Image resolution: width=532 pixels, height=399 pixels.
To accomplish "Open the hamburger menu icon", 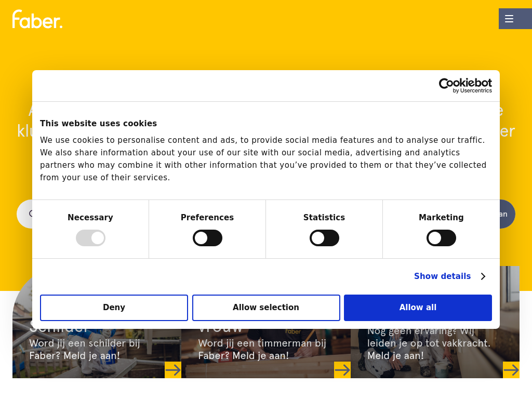I will [509, 19].
